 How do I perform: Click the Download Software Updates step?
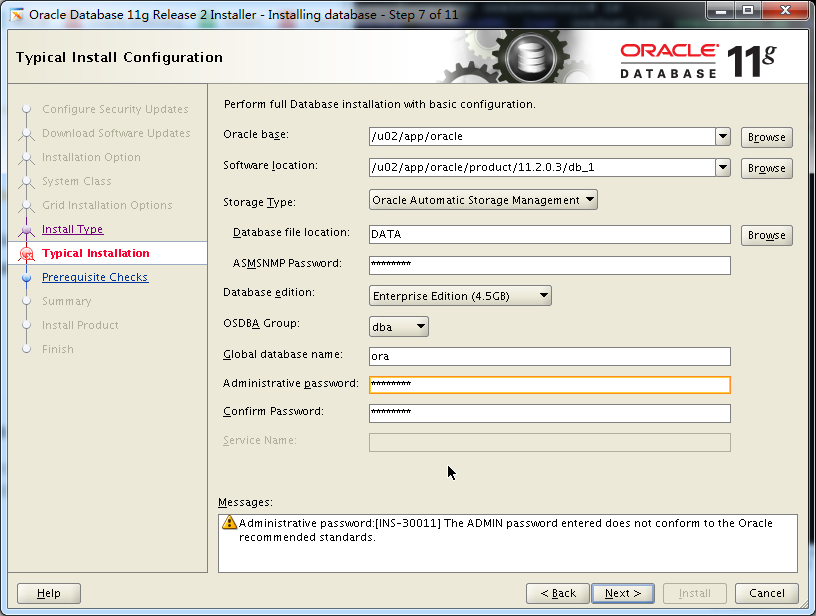(116, 133)
